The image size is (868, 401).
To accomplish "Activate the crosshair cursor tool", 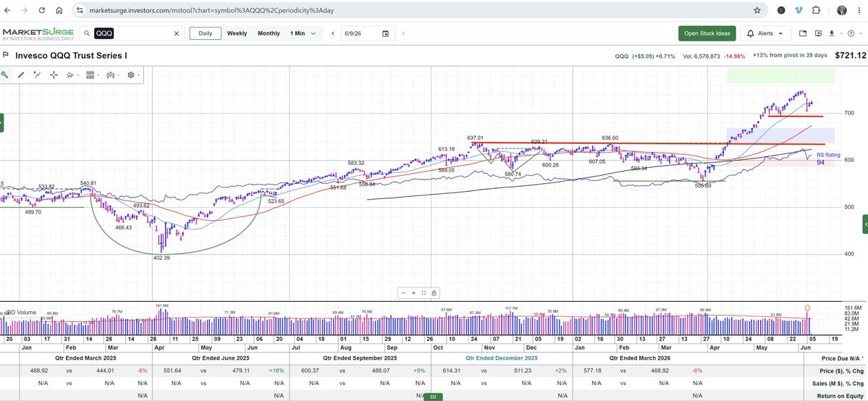I will tap(54, 75).
